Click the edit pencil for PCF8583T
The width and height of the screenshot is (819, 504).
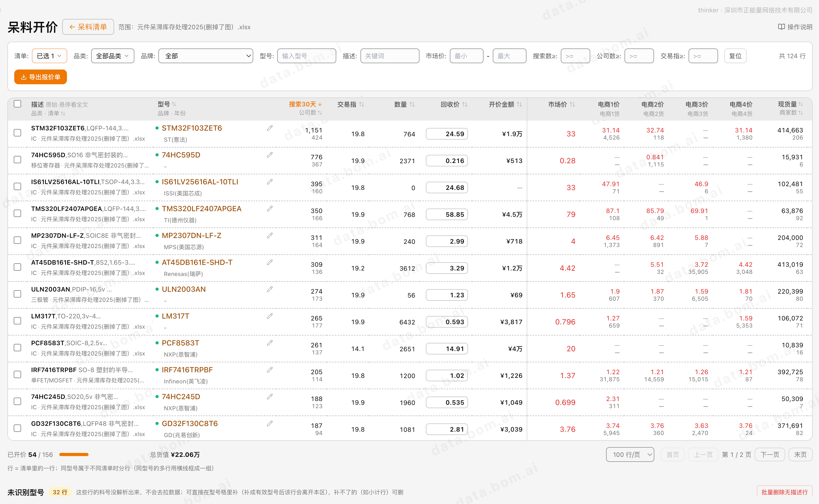point(270,343)
